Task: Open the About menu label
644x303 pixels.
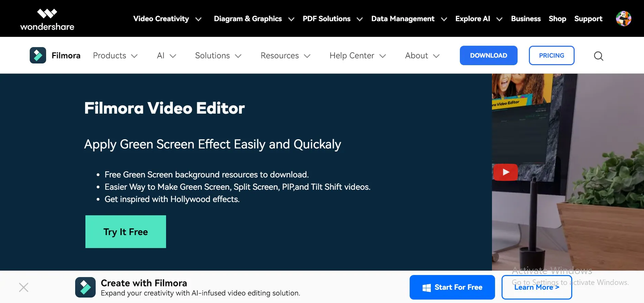Action: pos(416,55)
